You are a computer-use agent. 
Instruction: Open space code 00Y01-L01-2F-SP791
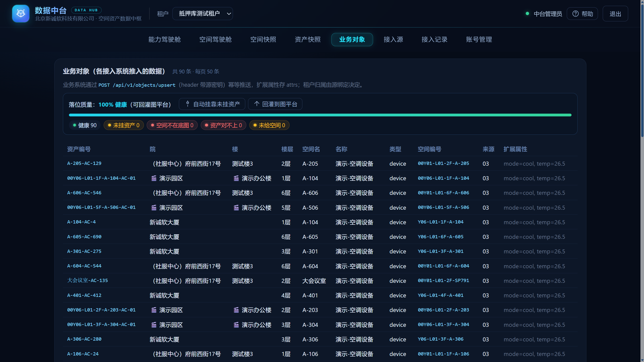[443, 280]
